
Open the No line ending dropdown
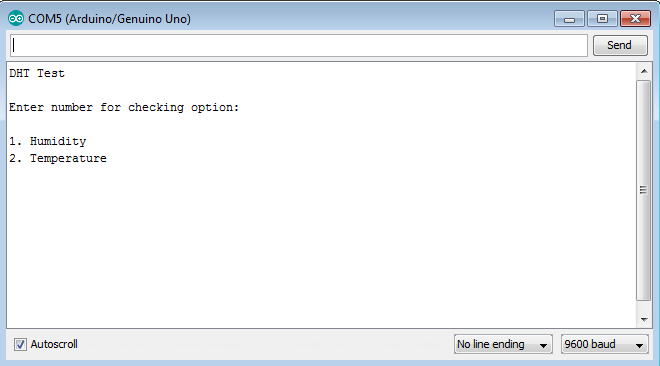pyautogui.click(x=503, y=344)
